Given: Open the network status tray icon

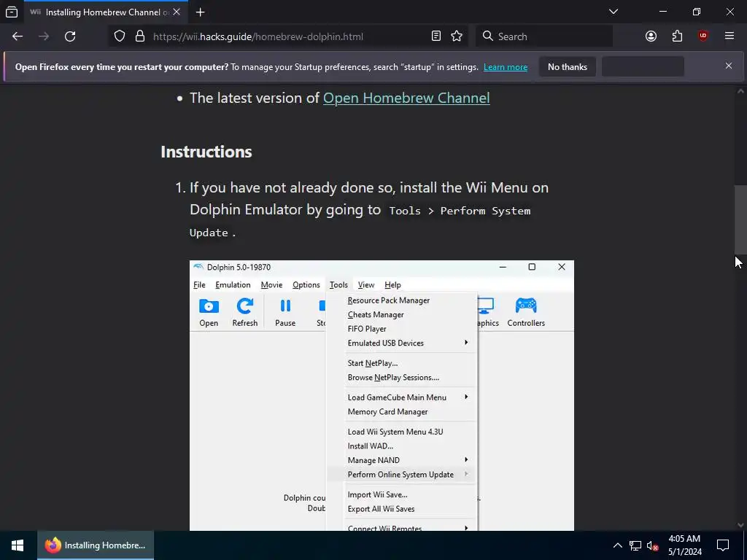Looking at the screenshot, I should (x=635, y=545).
